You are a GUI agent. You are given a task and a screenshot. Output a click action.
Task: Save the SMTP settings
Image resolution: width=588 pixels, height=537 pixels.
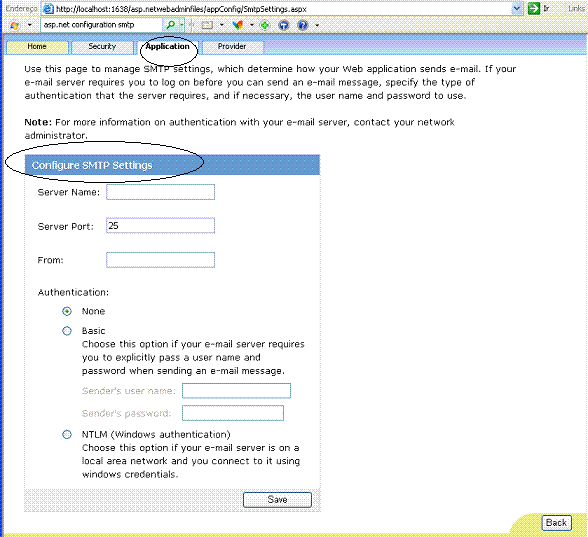click(277, 500)
